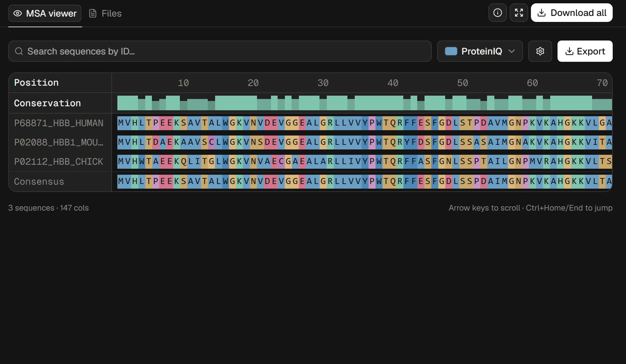Click the '3 sequences · 147 cols' status text

point(49,208)
